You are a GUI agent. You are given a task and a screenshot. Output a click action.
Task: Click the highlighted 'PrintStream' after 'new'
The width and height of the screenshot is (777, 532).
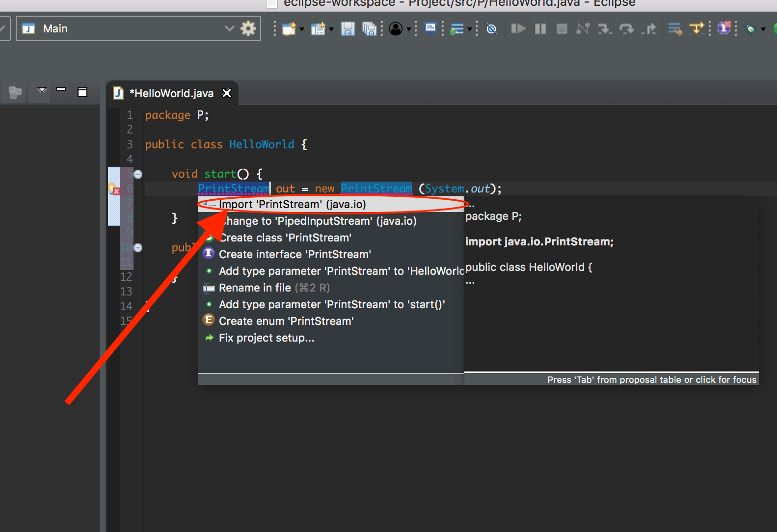[x=376, y=188]
